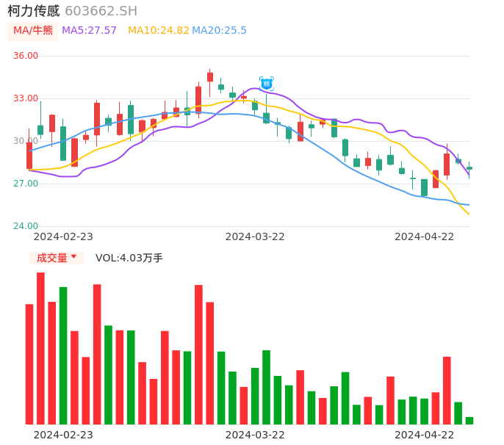Image resolution: width=504 pixels, height=445 pixels.
Task: Click the stock code 603662.SH
Action: (101, 11)
